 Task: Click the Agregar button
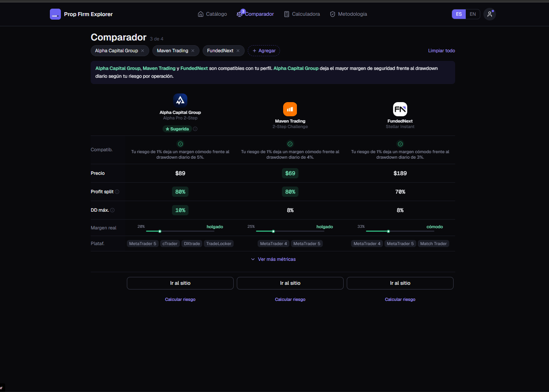coord(264,51)
